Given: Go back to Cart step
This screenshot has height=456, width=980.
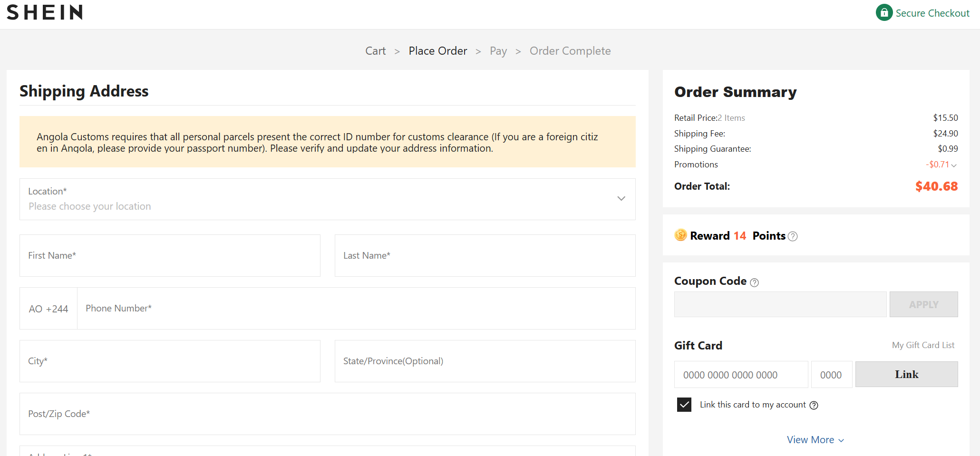Looking at the screenshot, I should [375, 51].
